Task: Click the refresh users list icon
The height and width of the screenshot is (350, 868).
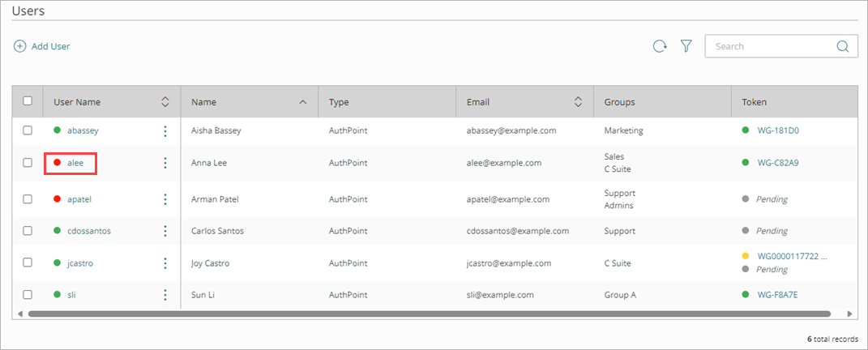Action: click(x=660, y=47)
